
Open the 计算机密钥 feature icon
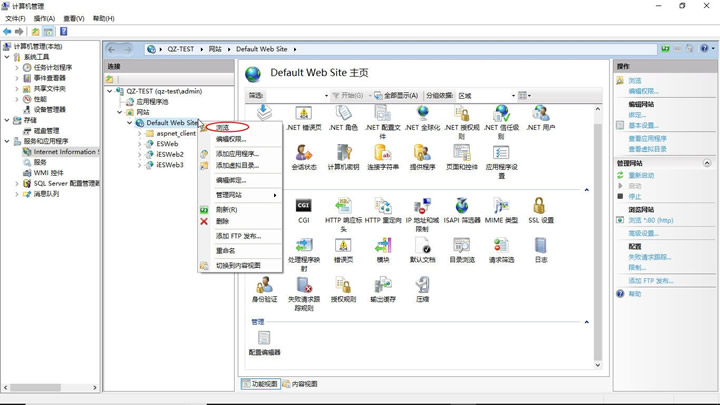(x=343, y=155)
